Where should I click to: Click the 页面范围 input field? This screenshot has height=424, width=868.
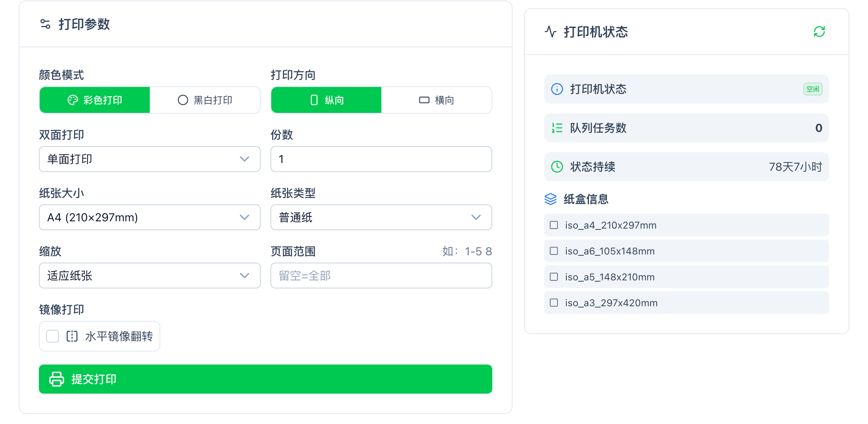tap(381, 276)
